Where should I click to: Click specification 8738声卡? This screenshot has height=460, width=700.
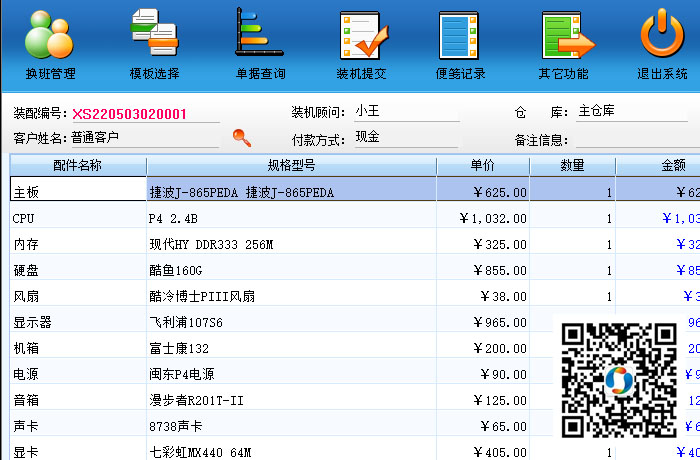(292, 422)
